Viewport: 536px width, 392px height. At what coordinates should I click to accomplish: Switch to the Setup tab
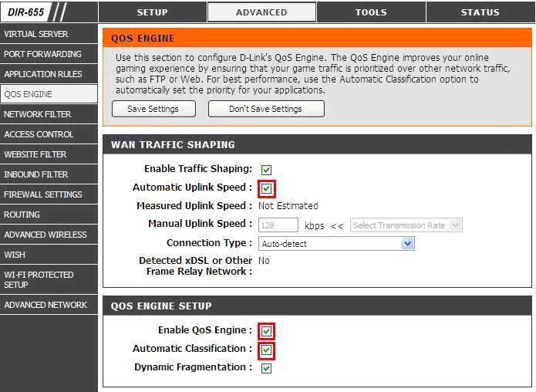pos(152,12)
